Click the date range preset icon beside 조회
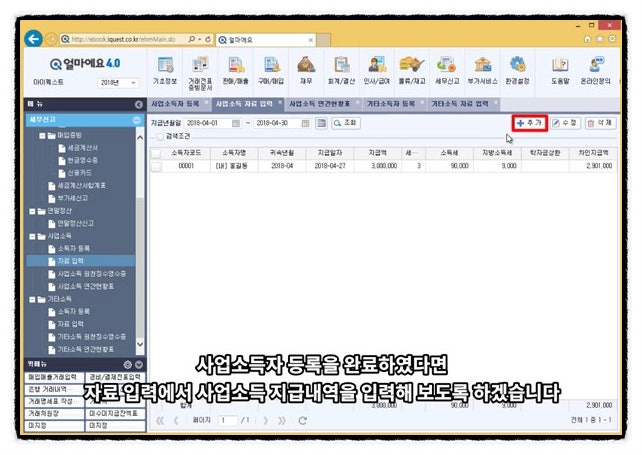This screenshot has height=455, width=642. (x=322, y=123)
